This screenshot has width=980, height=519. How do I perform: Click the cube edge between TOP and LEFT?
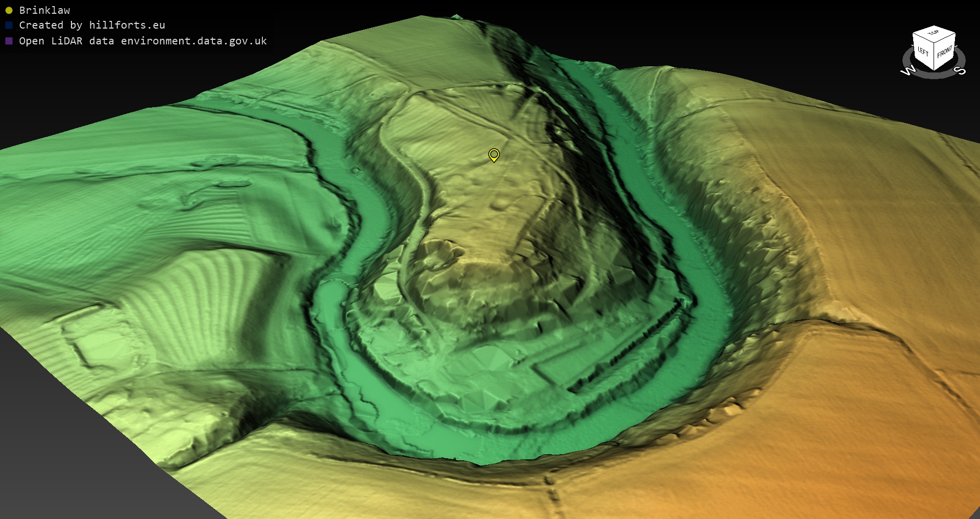923,39
